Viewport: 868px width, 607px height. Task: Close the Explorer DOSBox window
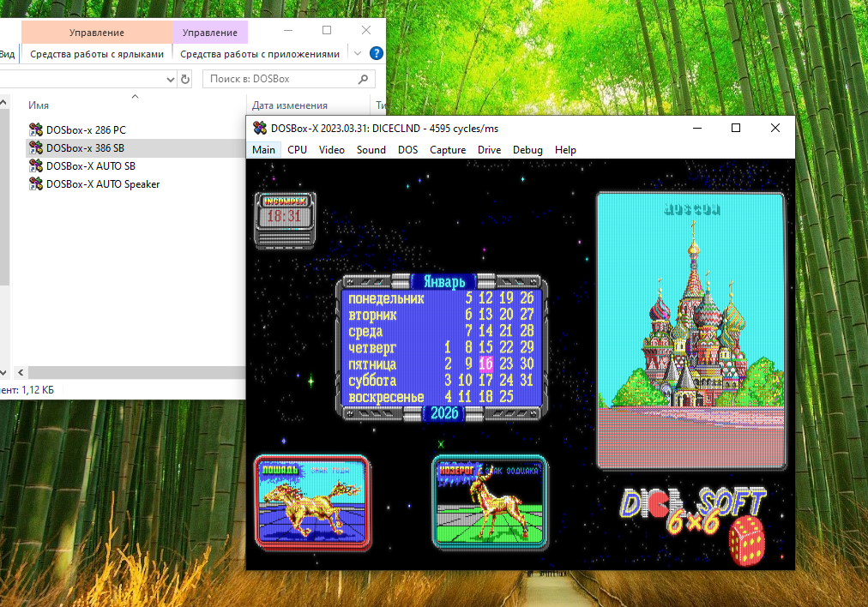[366, 30]
